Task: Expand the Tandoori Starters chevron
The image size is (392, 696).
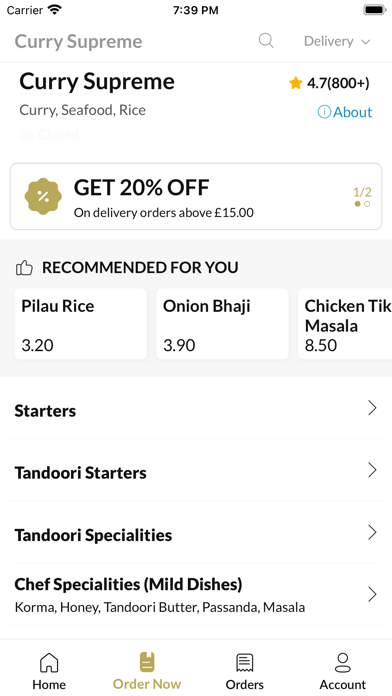Action: (x=372, y=470)
